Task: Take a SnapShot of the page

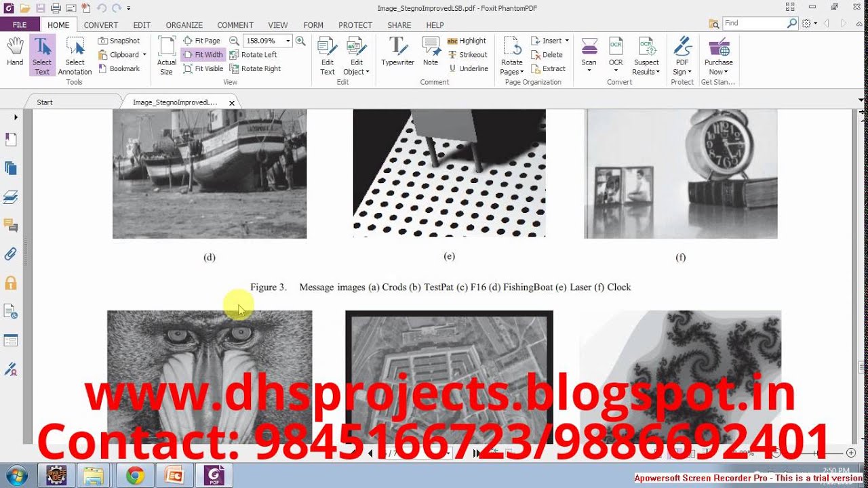Action: (x=119, y=41)
